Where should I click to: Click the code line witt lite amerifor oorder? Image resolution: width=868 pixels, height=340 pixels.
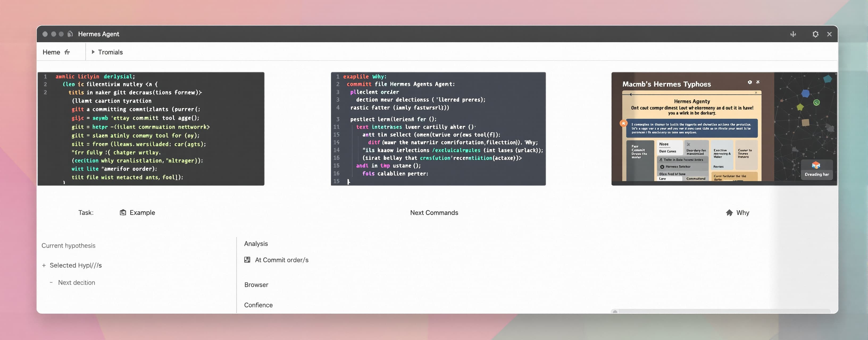[114, 169]
